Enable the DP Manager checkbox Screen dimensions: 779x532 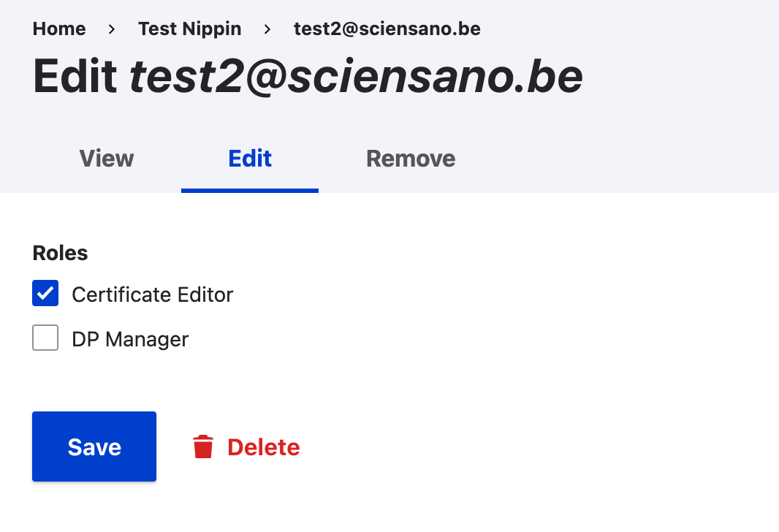45,338
